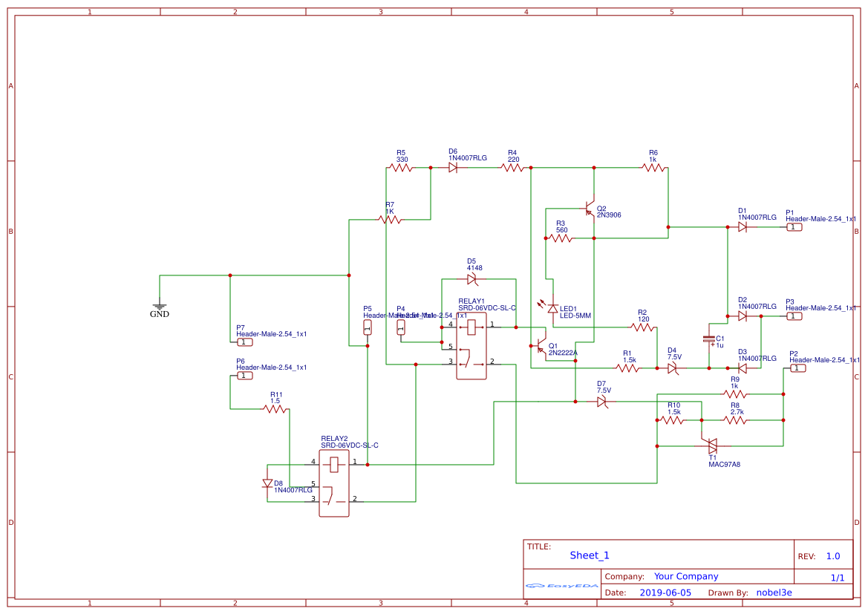Select the R5 330 resistor symbol
The image size is (868, 614).
[x=402, y=167]
